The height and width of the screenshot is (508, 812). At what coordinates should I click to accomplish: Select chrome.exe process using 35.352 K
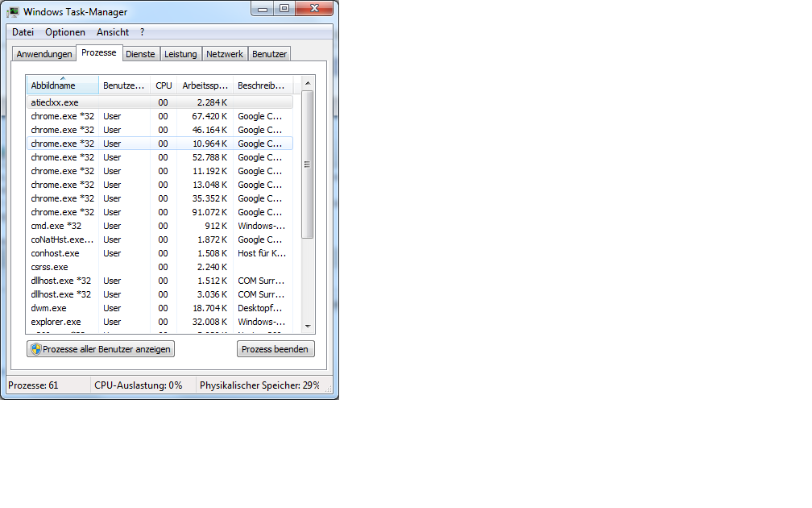(159, 198)
